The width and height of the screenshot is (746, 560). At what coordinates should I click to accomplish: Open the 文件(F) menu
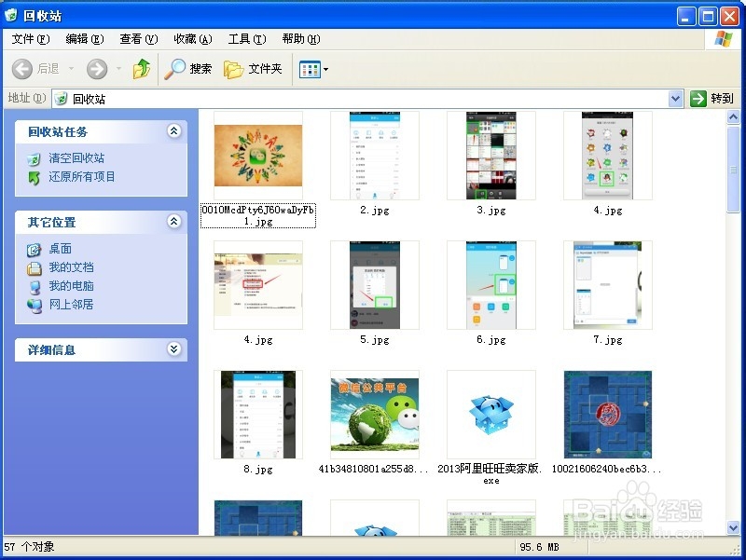click(31, 39)
